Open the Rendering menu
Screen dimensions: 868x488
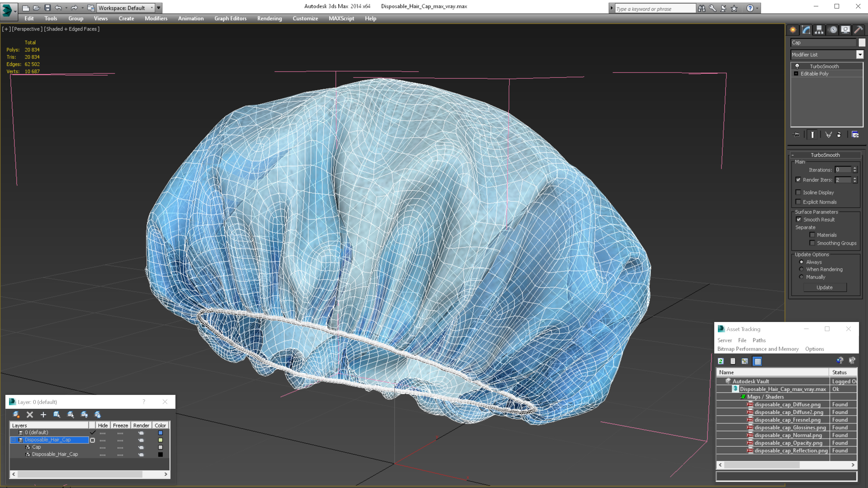(x=269, y=18)
